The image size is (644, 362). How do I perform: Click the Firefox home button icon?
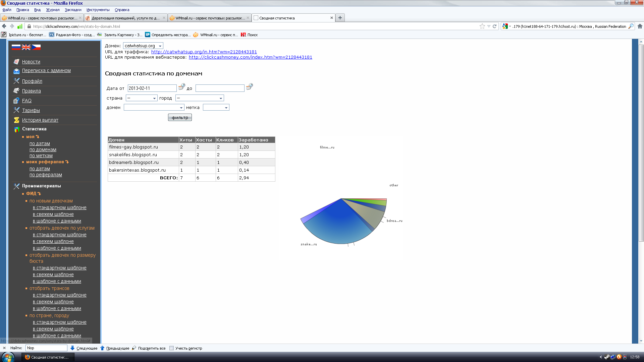(x=640, y=26)
